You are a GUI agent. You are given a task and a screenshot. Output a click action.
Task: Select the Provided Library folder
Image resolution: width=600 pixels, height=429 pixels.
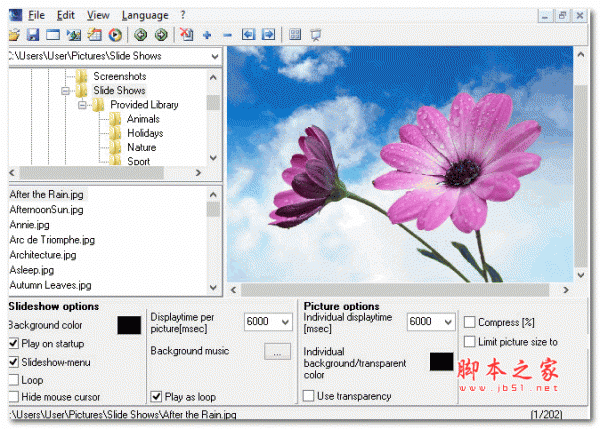click(x=144, y=105)
